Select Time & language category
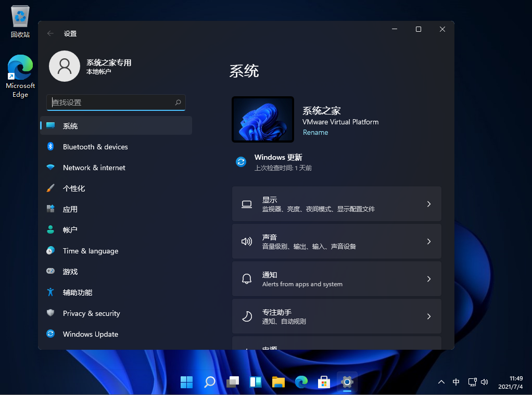This screenshot has height=395, width=532. click(116, 251)
